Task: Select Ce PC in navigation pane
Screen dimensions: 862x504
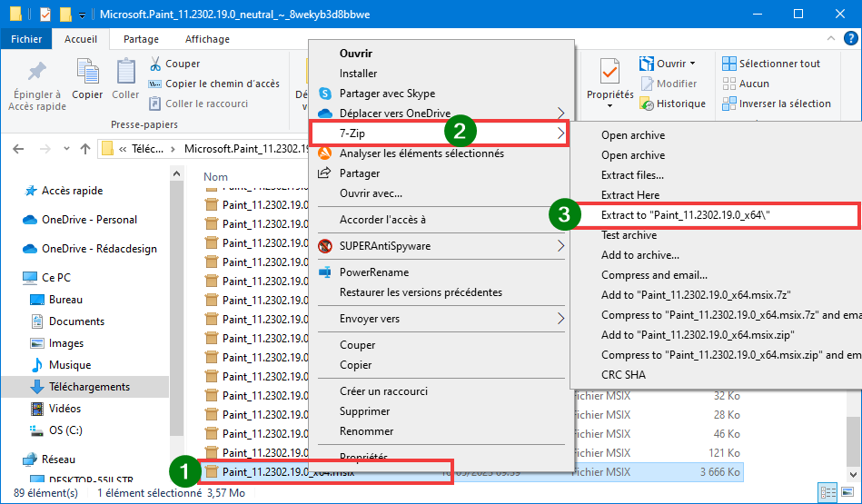Action: click(47, 278)
